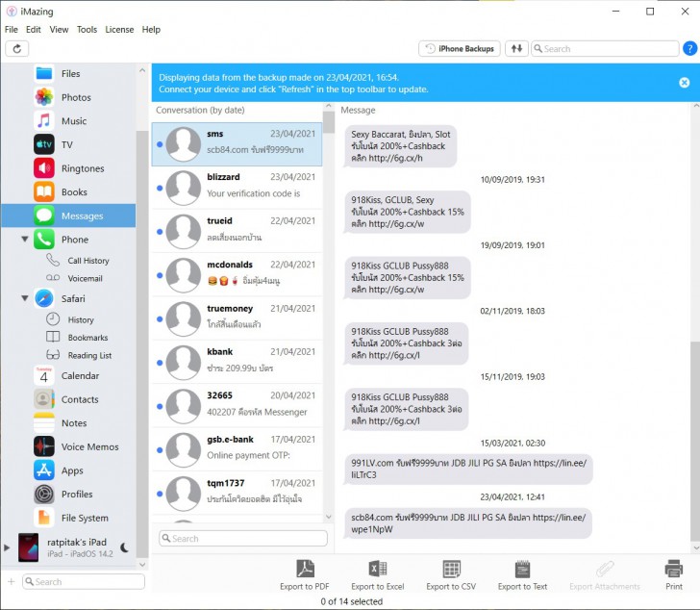The image size is (700, 610).
Task: Dismiss the blue backup info banner
Action: click(684, 83)
